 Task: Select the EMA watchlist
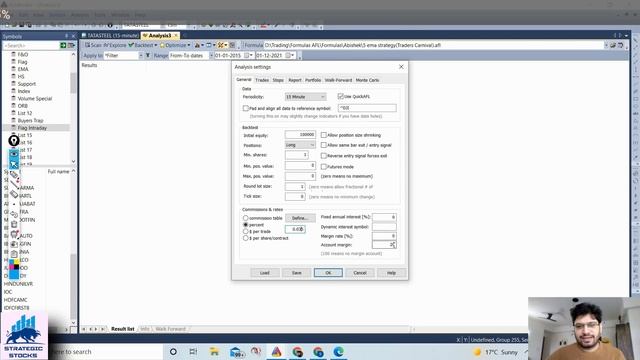pos(23,69)
